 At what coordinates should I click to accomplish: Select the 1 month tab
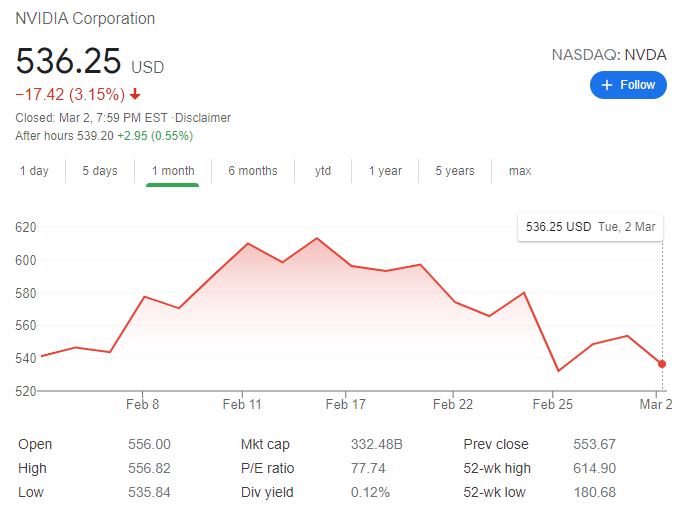pyautogui.click(x=173, y=171)
